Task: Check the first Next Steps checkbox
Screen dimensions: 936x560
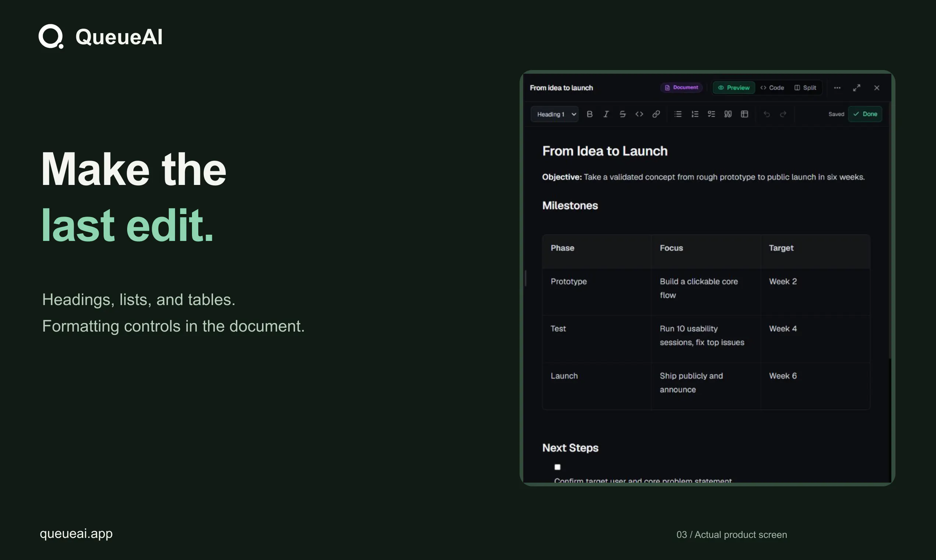Action: [x=558, y=467]
